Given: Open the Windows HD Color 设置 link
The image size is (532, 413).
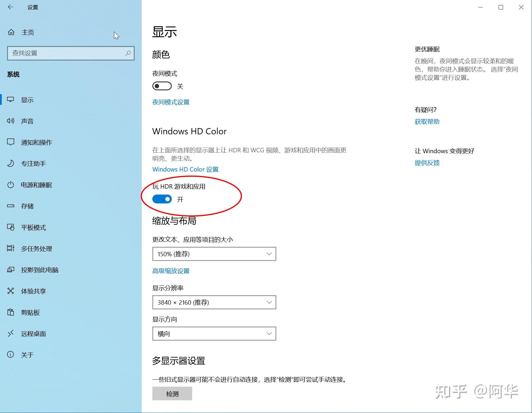Looking at the screenshot, I should pyautogui.click(x=185, y=169).
